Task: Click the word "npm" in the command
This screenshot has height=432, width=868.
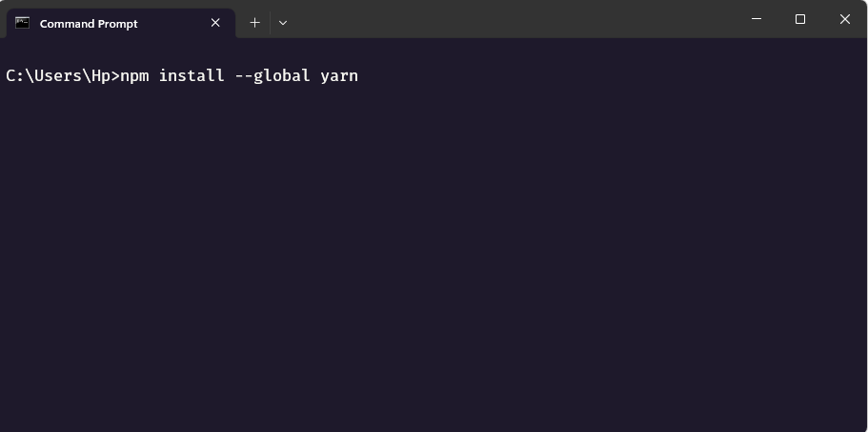Action: coord(134,75)
